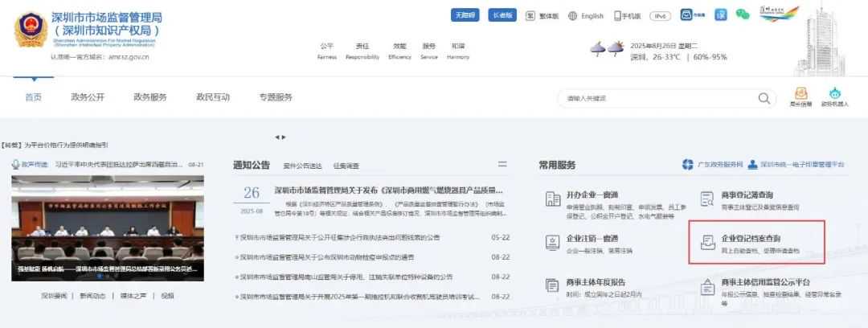This screenshot has width=868, height=328.
Task: Click the 长者版 elderly version button
Action: 502,15
